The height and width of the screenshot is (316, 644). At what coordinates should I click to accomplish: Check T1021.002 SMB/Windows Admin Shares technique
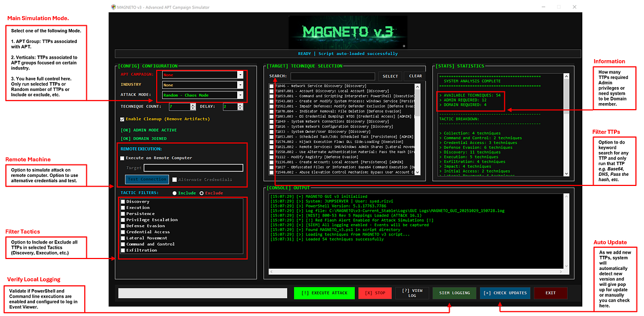pyautogui.click(x=272, y=147)
